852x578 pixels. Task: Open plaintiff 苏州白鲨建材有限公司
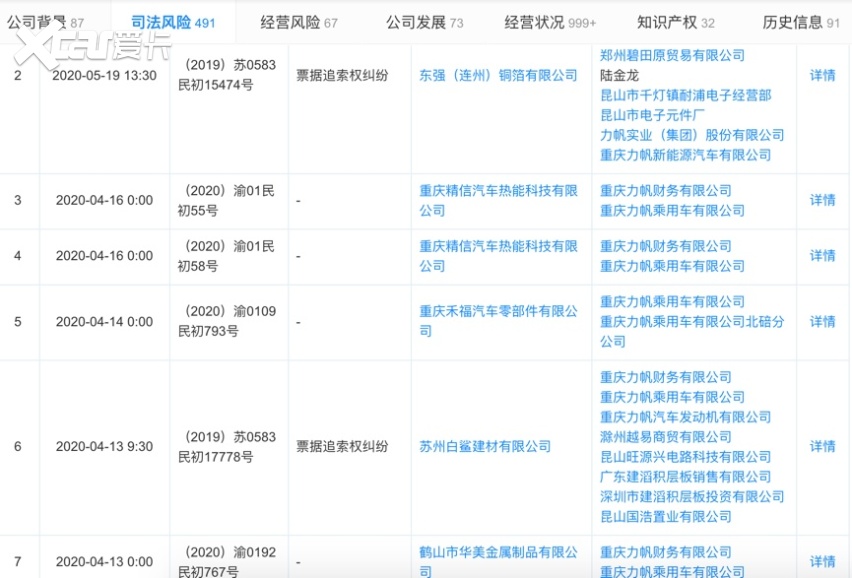pyautogui.click(x=485, y=447)
